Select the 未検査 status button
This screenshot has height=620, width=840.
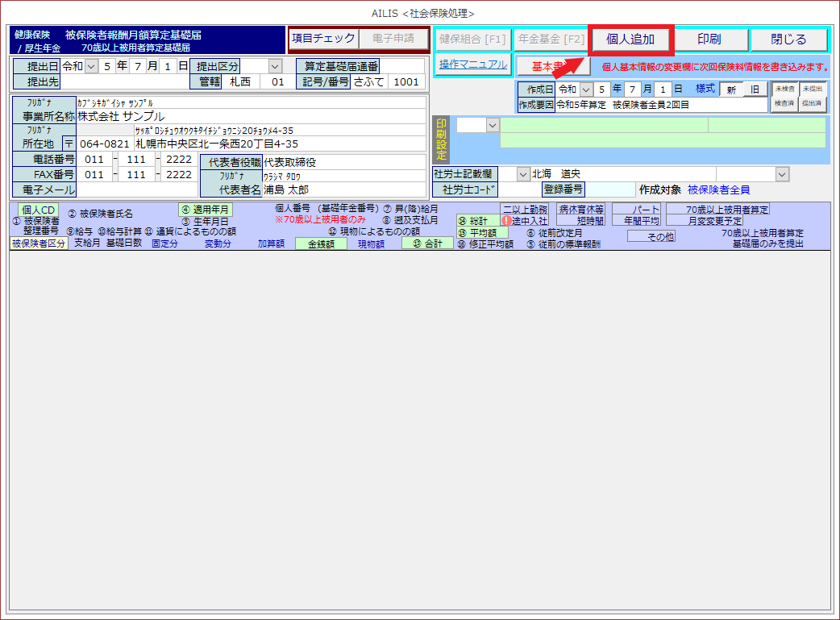coord(784,89)
